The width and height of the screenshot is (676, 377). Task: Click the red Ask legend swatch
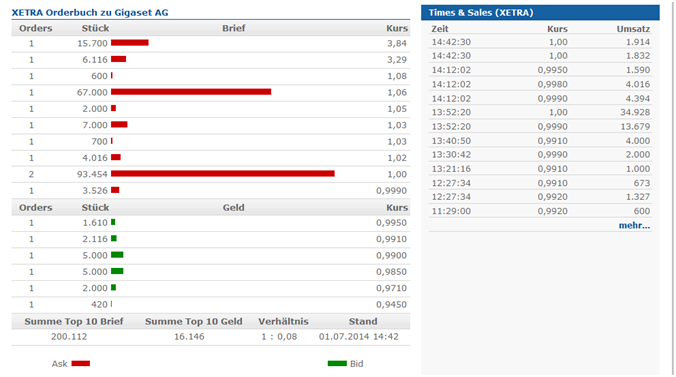pyautogui.click(x=81, y=364)
